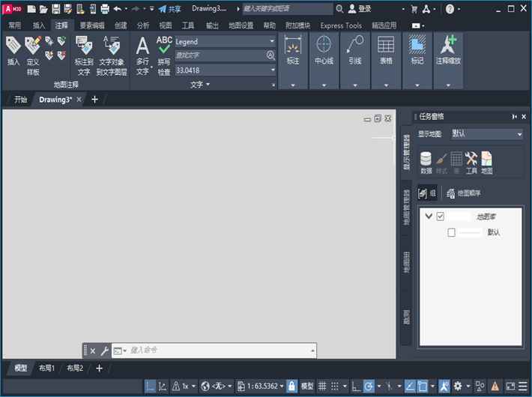The height and width of the screenshot is (397, 532).
Task: Add a new drawing tab with plus
Action: click(x=94, y=100)
